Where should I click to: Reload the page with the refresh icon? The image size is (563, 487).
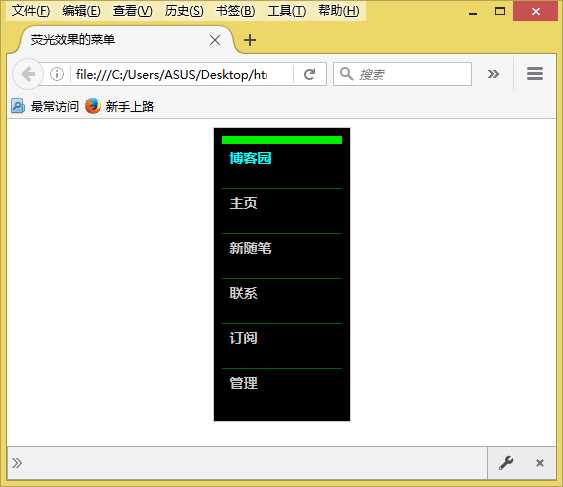click(x=310, y=74)
